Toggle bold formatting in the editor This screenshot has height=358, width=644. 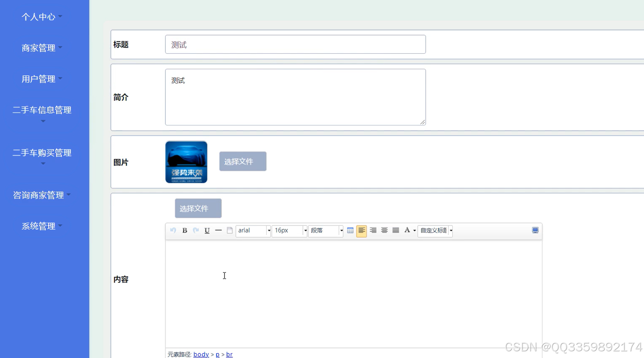point(185,230)
